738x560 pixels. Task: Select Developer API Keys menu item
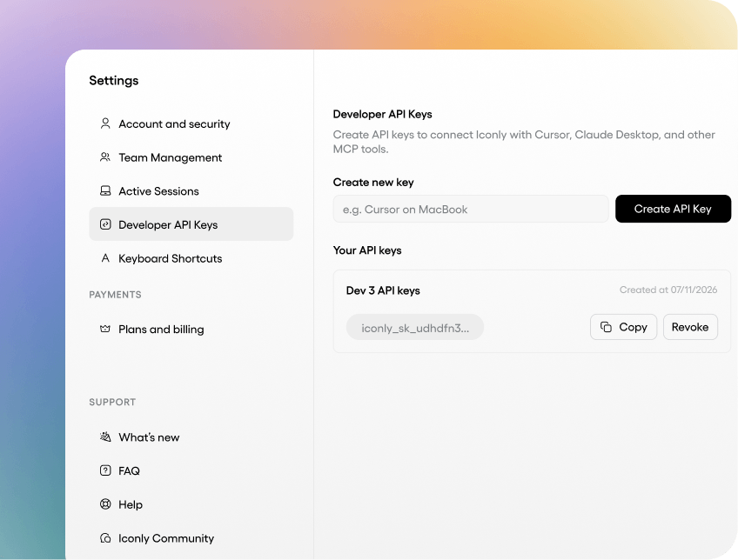[x=191, y=224]
